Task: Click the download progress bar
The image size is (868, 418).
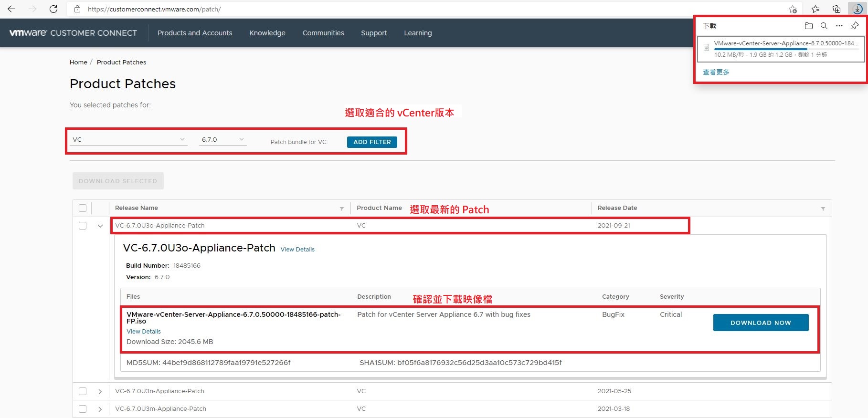Action: [x=786, y=49]
